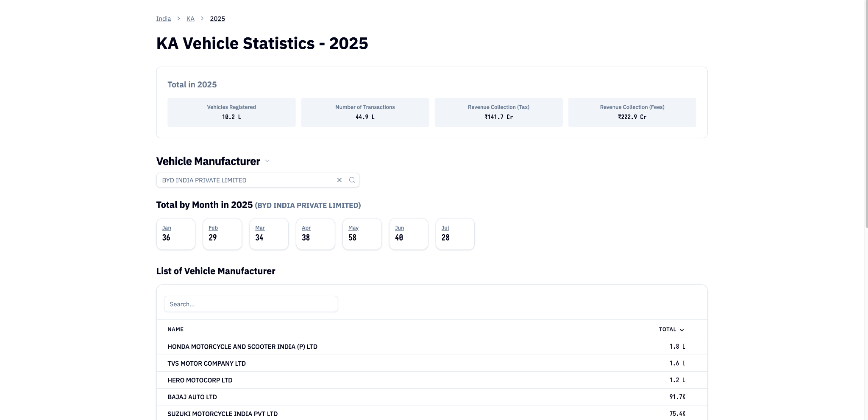The height and width of the screenshot is (420, 868).
Task: Select Honda Motorcycle and Scooter India row
Action: coord(242,347)
